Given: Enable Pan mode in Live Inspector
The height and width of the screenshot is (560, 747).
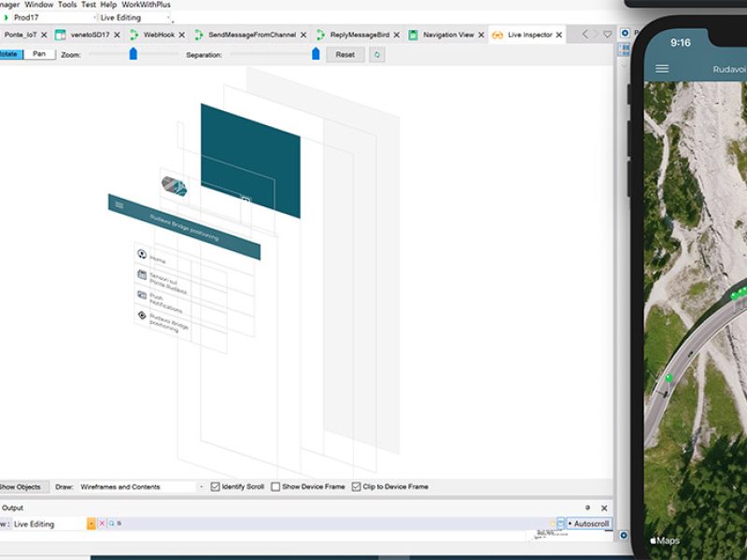Looking at the screenshot, I should coord(39,54).
